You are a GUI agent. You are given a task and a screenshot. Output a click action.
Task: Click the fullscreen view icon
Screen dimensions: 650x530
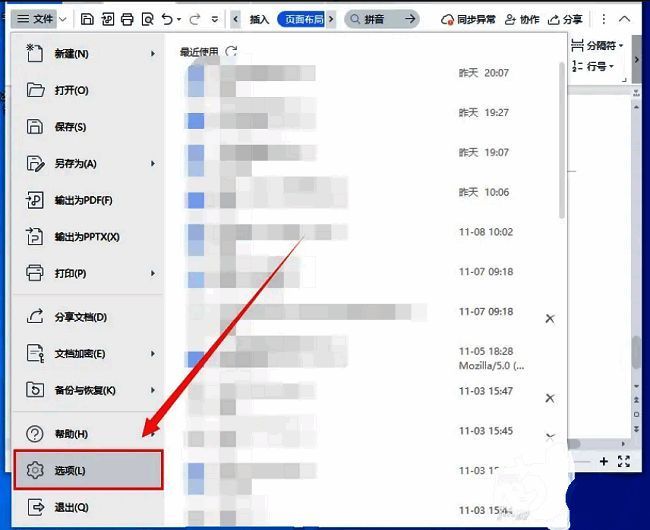[x=624, y=461]
